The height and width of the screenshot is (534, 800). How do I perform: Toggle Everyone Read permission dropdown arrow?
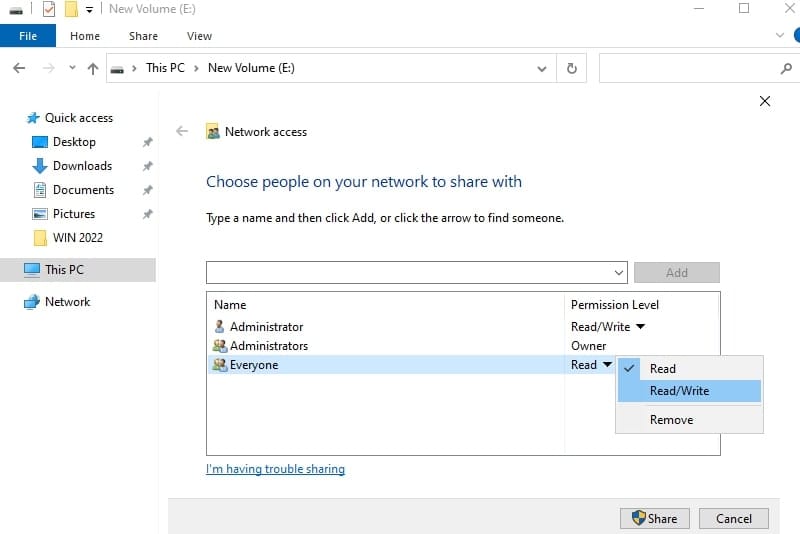pos(607,364)
